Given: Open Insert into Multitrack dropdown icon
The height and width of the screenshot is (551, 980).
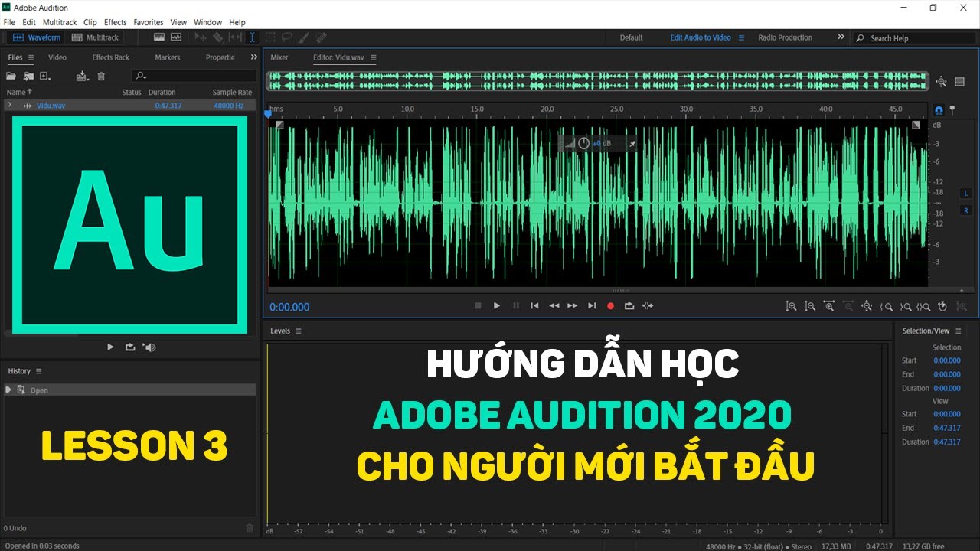Looking at the screenshot, I should tap(83, 76).
